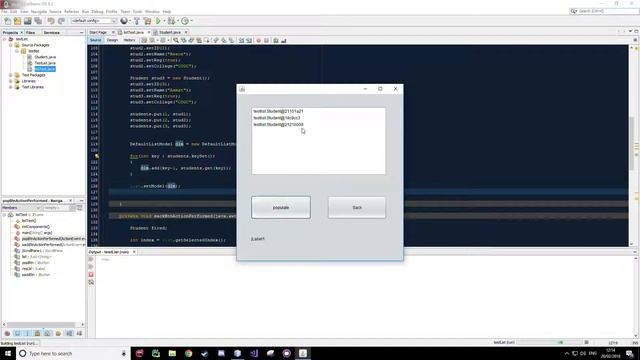Image resolution: width=640 pixels, height=360 pixels.
Task: Click the populate button in the dialog
Action: 281,207
